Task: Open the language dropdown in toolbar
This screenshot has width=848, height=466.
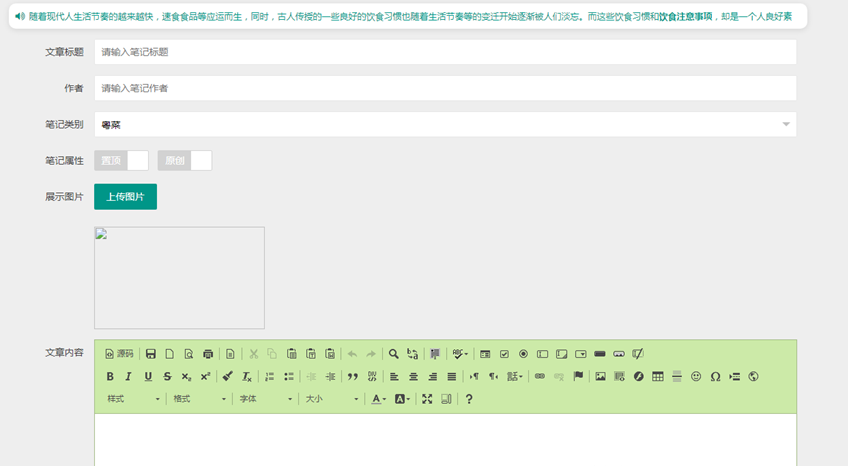Action: [514, 377]
